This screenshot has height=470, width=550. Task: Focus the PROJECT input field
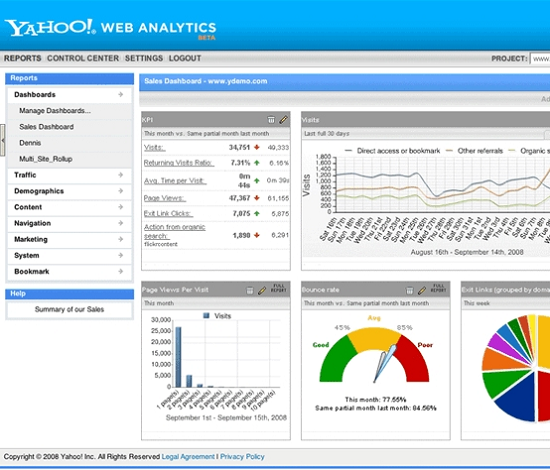(x=540, y=59)
